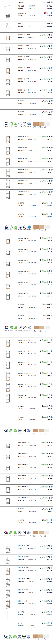
Task: Click the Korean flag certification icon beside WLB-0113-S
Action: (41, 35)
